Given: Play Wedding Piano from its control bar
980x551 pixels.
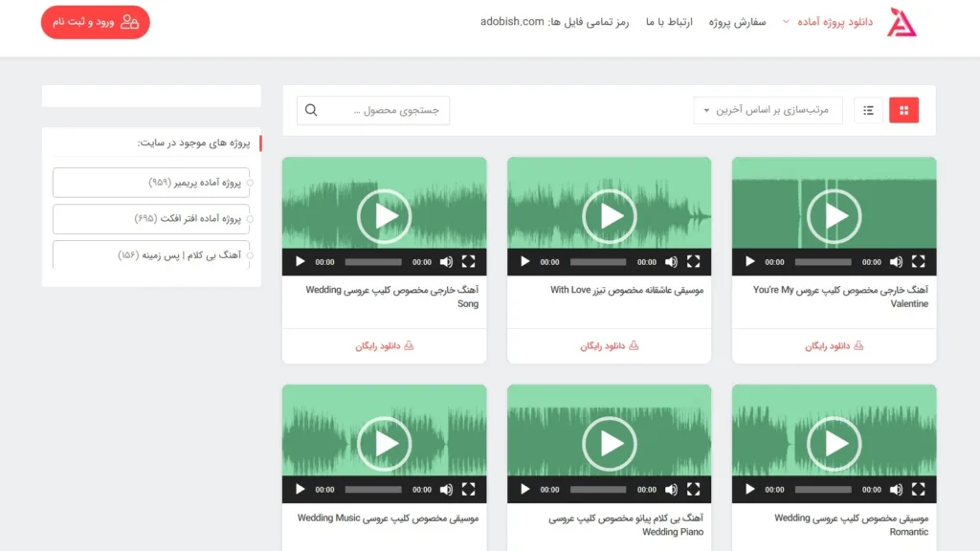Looking at the screenshot, I should click(525, 489).
